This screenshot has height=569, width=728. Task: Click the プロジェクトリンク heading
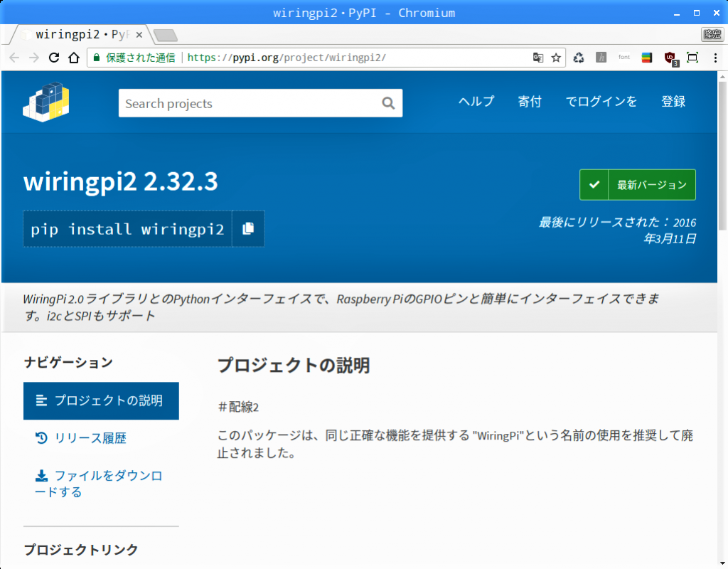(x=81, y=550)
